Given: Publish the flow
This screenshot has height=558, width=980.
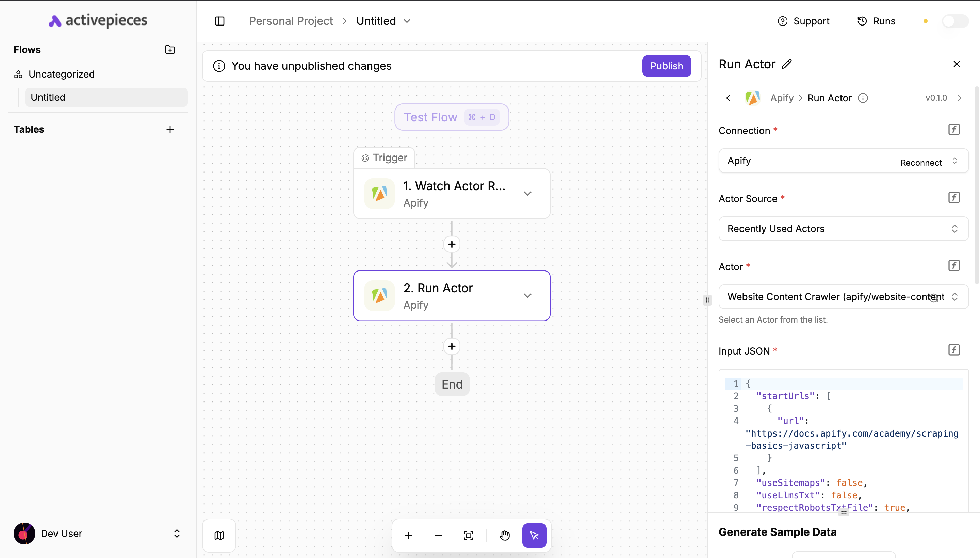Looking at the screenshot, I should (x=667, y=66).
